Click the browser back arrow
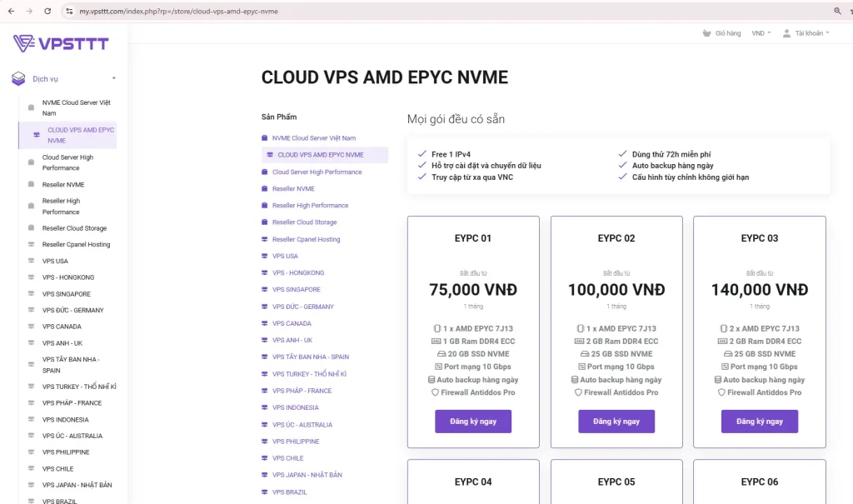The image size is (853, 504). tap(11, 11)
